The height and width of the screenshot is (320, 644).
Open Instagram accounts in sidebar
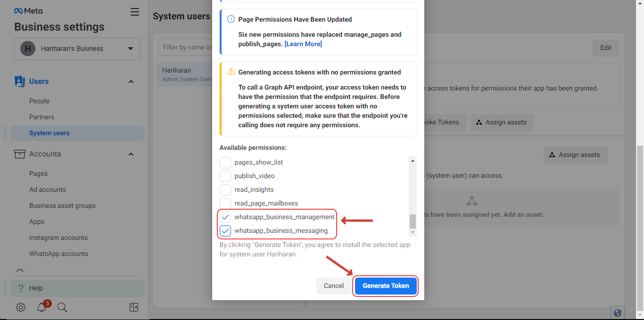pos(58,238)
